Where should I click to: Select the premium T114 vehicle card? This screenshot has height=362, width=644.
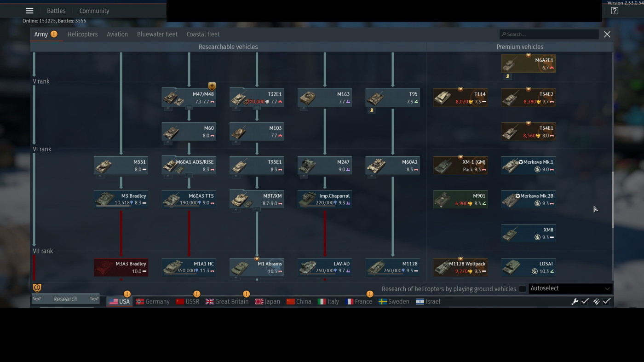pos(460,98)
